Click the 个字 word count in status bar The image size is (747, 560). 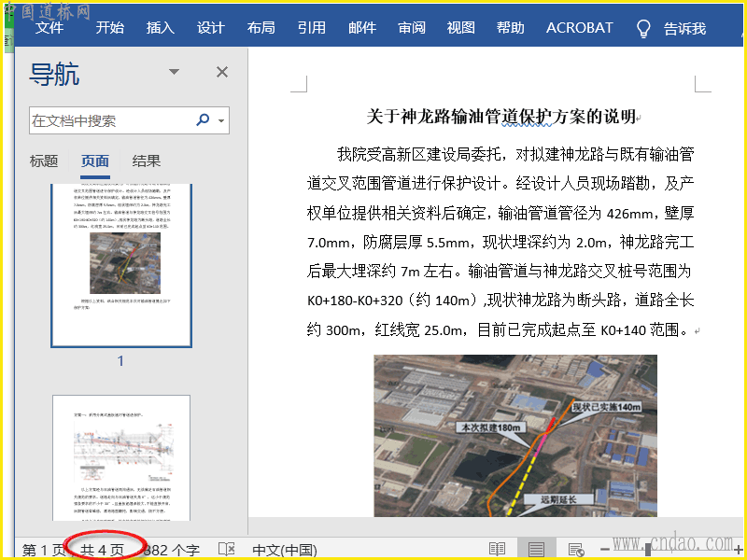pyautogui.click(x=172, y=550)
